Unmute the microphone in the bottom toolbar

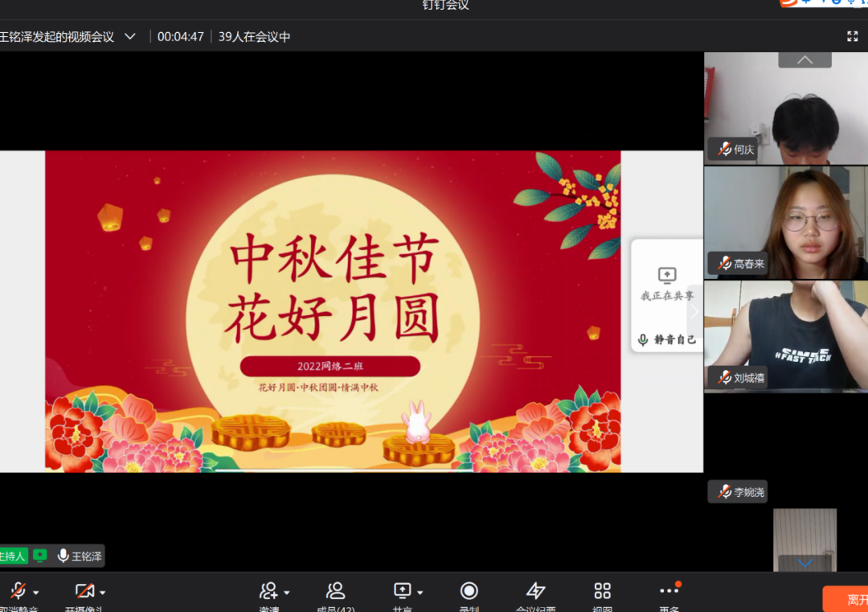click(17, 592)
